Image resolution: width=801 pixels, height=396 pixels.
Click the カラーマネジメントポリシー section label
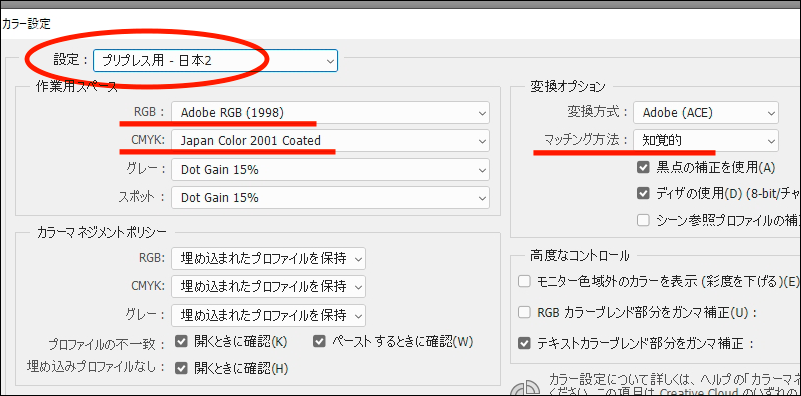click(102, 232)
